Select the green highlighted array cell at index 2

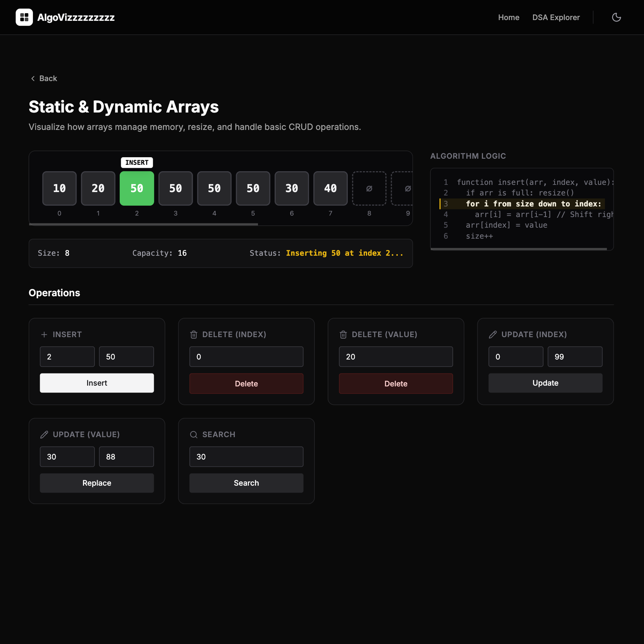click(137, 188)
